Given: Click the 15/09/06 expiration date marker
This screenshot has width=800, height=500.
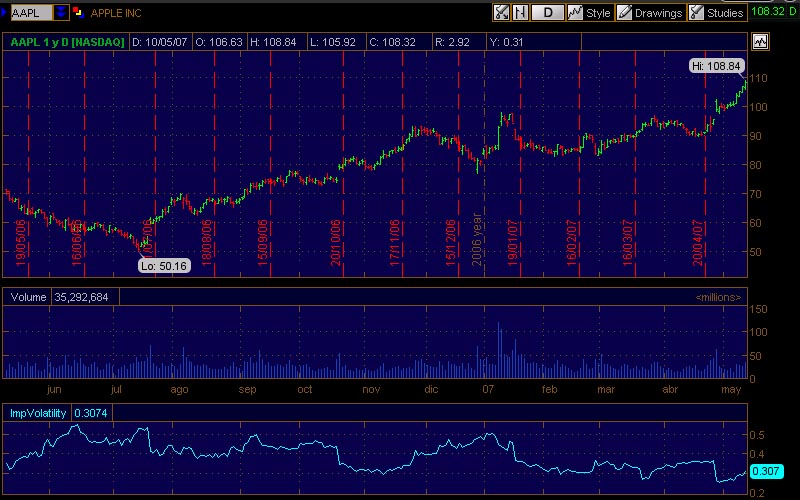Looking at the screenshot, I should coord(262,242).
